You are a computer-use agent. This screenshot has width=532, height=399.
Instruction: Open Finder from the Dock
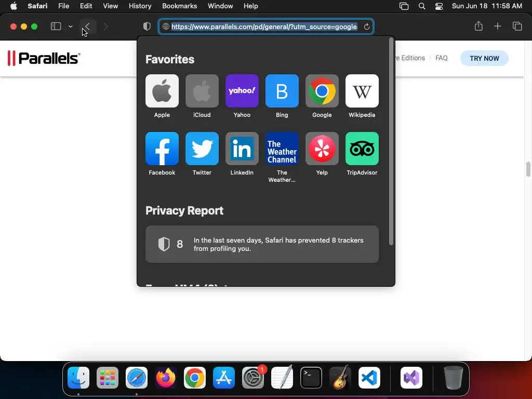coord(78,378)
